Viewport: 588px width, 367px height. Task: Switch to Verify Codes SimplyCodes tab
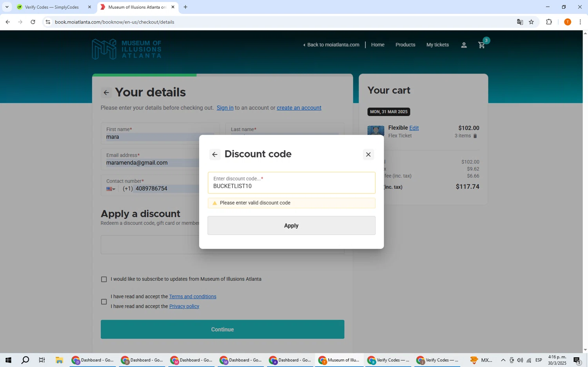tap(52, 7)
